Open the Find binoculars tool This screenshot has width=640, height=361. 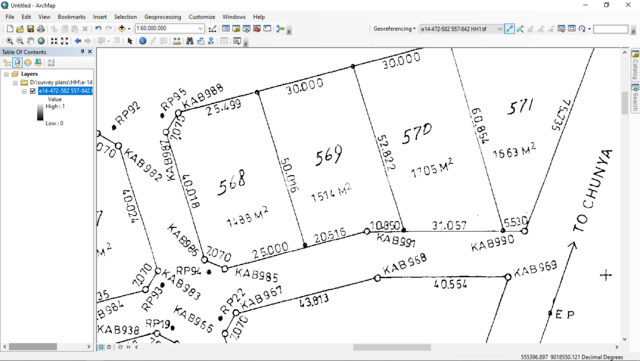(x=190, y=41)
